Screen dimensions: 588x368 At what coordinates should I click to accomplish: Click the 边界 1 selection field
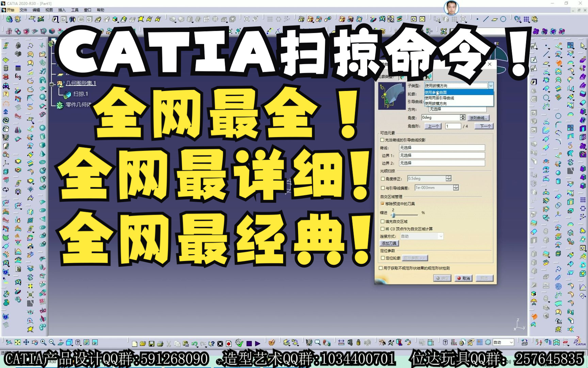point(442,155)
